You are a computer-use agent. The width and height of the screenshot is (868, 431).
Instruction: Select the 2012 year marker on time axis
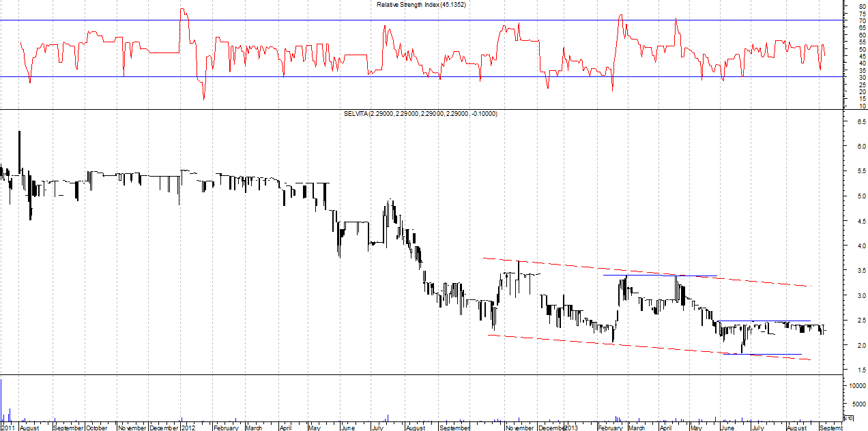188,428
